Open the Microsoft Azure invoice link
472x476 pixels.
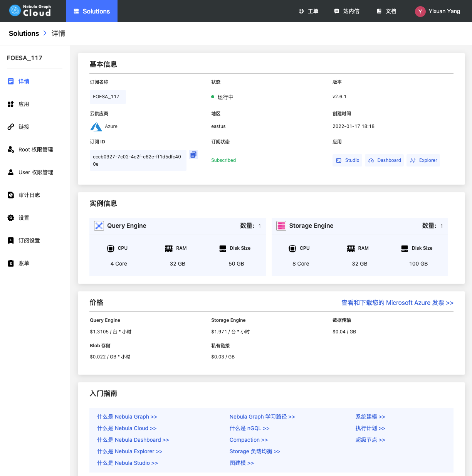tap(397, 303)
